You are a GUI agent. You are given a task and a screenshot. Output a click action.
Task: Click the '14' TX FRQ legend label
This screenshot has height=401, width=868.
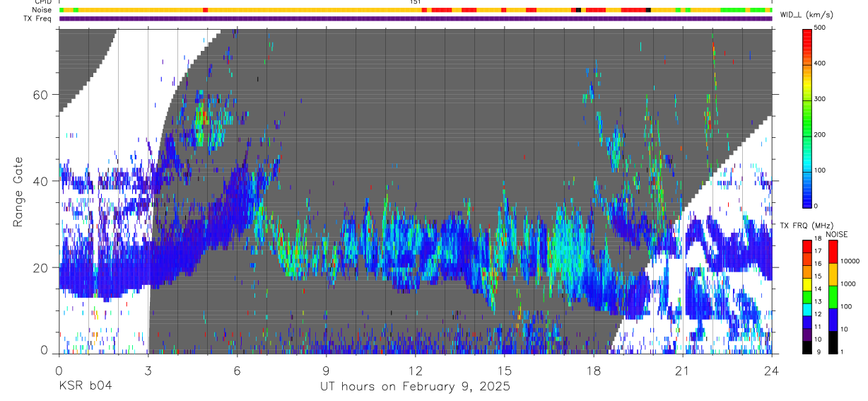click(x=818, y=289)
